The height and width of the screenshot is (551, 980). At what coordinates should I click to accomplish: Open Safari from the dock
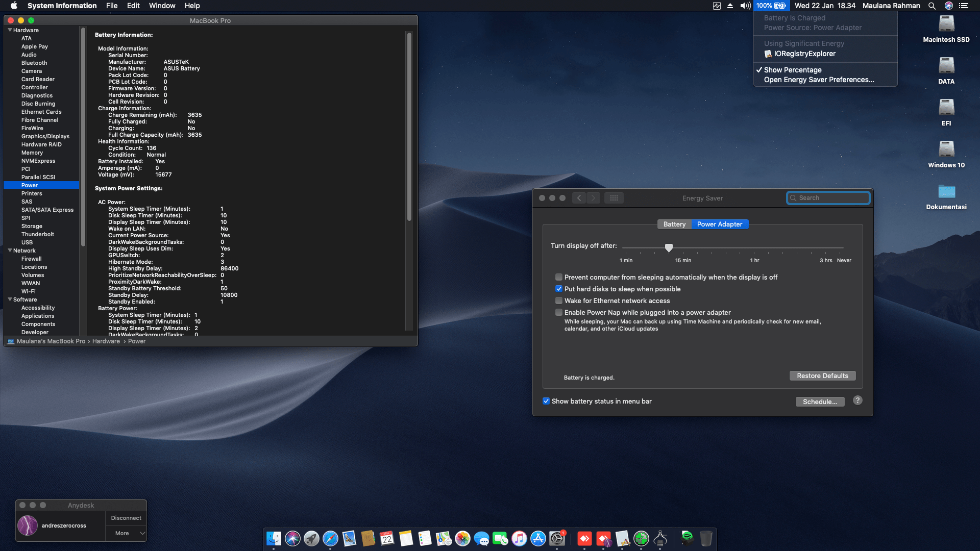330,539
